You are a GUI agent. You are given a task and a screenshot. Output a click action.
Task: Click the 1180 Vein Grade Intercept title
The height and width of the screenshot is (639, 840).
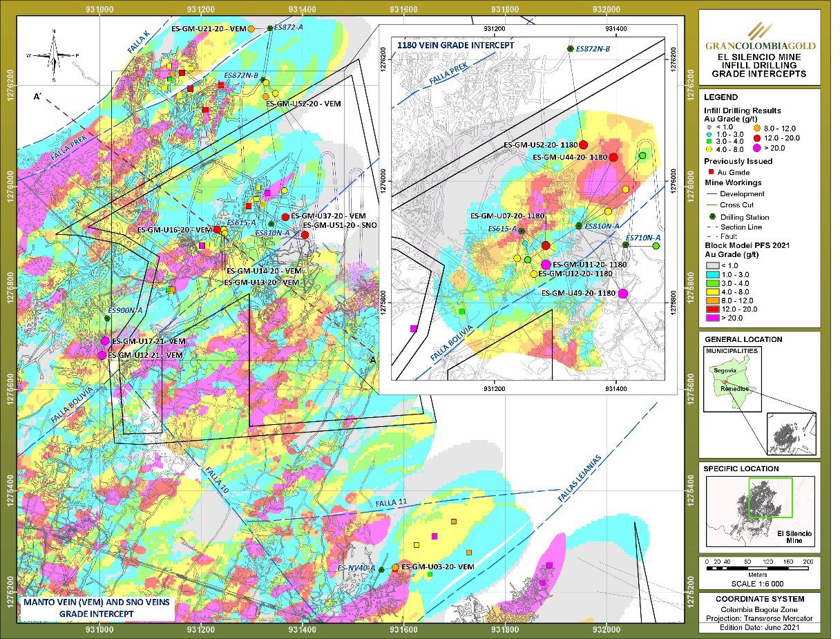[456, 44]
